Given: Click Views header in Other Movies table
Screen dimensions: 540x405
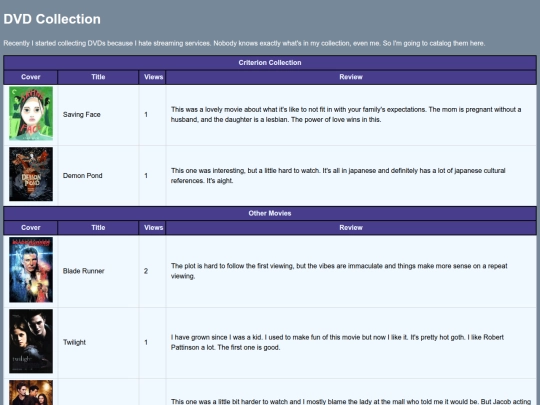Looking at the screenshot, I should coord(153,228).
